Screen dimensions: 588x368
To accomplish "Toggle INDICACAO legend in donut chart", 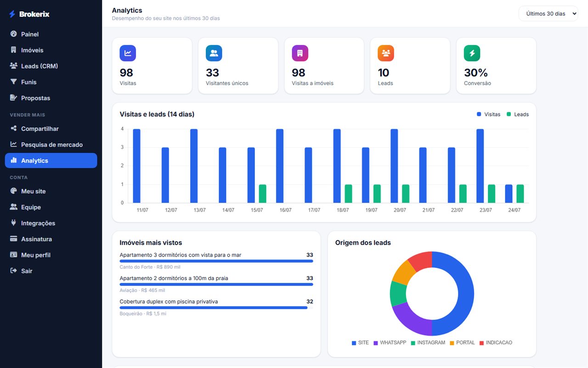I will [496, 343].
